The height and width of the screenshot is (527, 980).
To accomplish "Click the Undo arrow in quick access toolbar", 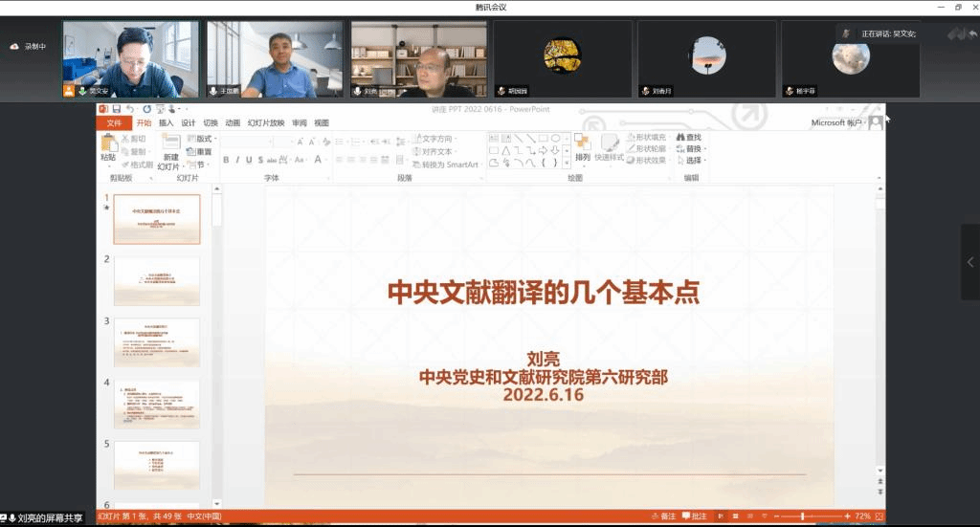I will click(130, 110).
